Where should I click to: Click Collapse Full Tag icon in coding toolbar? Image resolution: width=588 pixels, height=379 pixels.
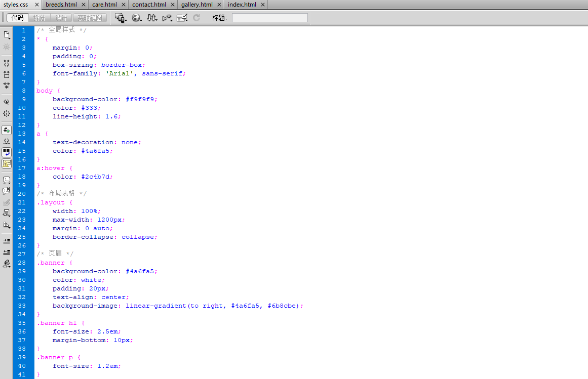[7, 63]
